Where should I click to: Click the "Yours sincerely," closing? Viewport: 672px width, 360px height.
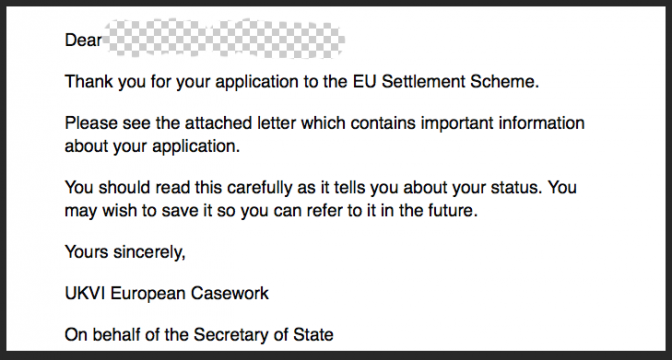point(125,252)
